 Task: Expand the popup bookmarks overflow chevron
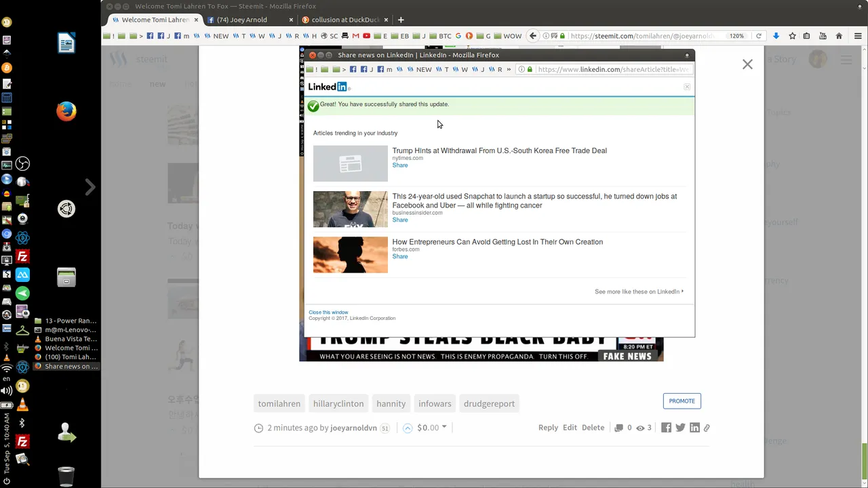point(509,69)
